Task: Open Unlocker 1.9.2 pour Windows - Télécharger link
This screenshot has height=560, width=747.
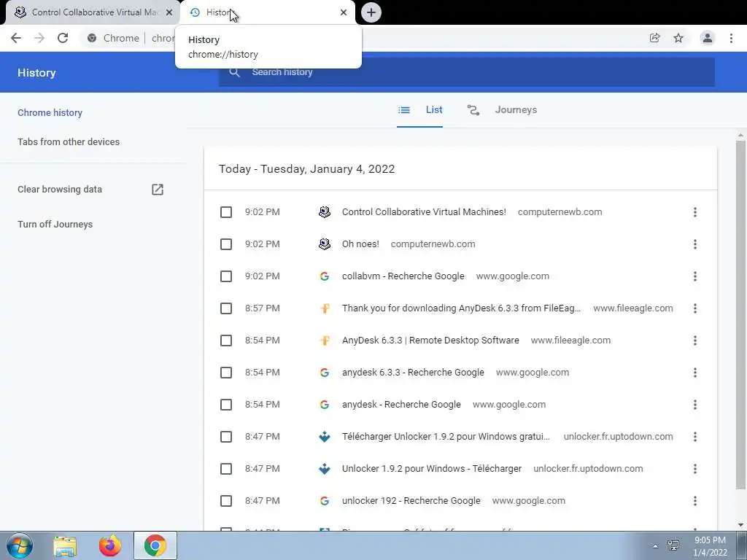Action: click(432, 469)
